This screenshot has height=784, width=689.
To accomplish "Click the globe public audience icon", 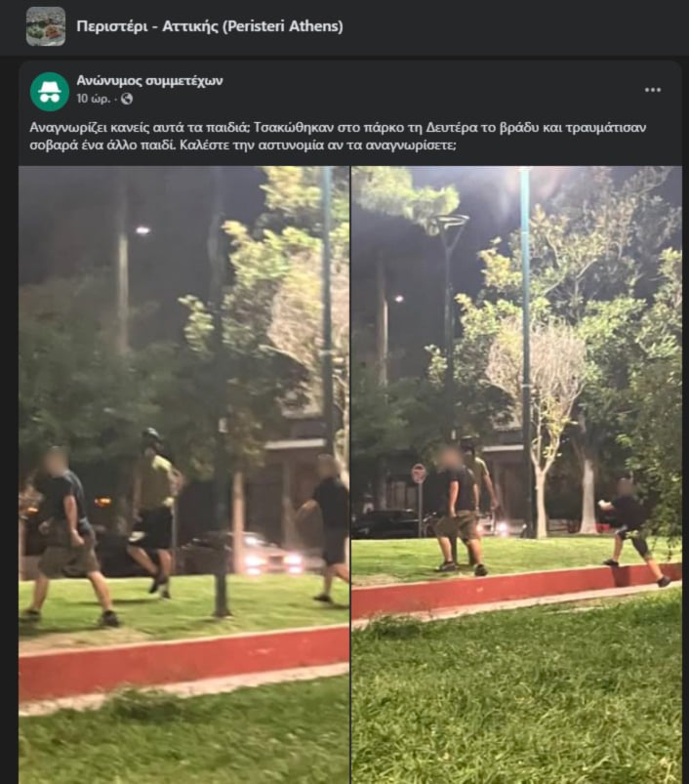I will click(x=127, y=99).
